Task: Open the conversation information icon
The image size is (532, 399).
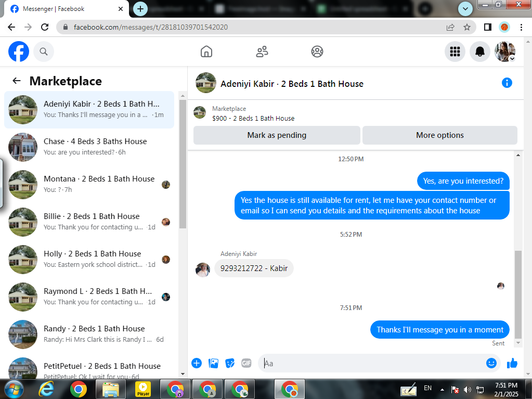Action: tap(507, 83)
